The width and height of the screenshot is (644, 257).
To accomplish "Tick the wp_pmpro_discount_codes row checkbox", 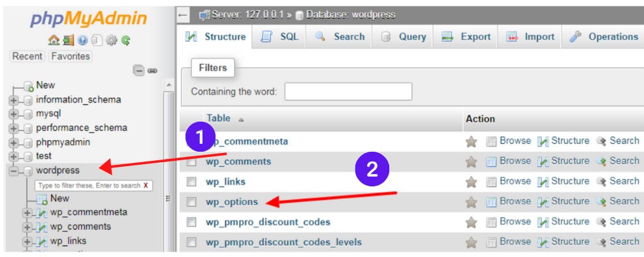I will tap(191, 222).
